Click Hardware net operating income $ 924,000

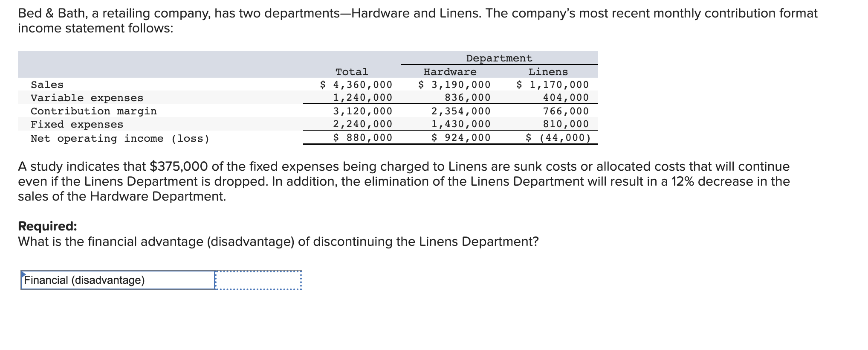click(461, 137)
